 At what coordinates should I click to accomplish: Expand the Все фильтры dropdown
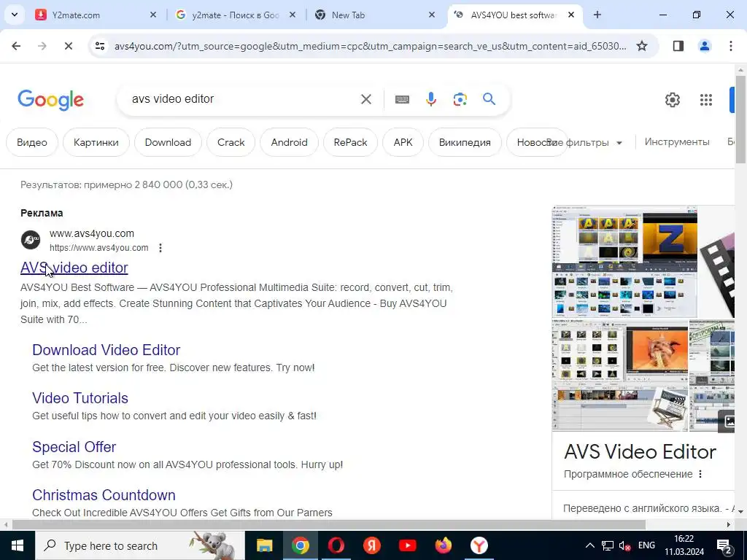584,142
